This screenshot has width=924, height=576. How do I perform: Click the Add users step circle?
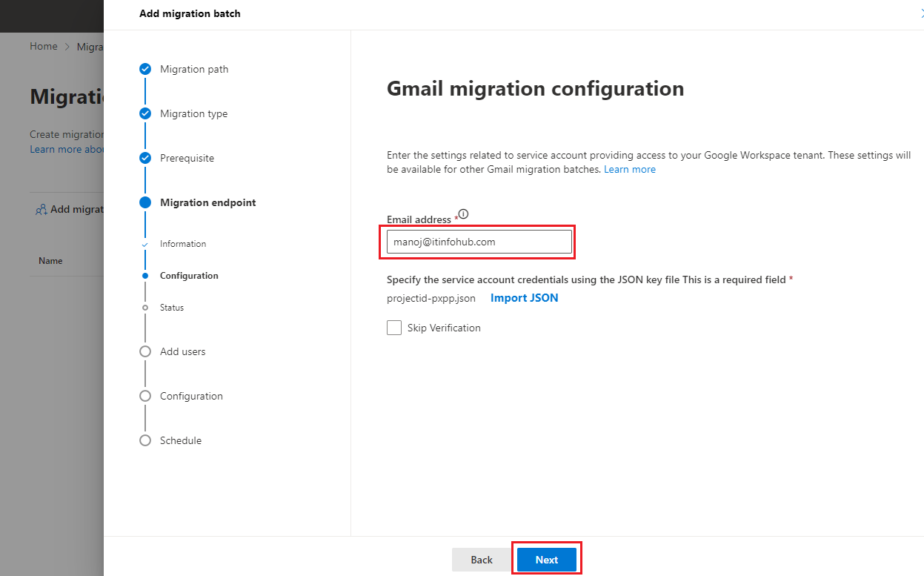click(x=145, y=351)
